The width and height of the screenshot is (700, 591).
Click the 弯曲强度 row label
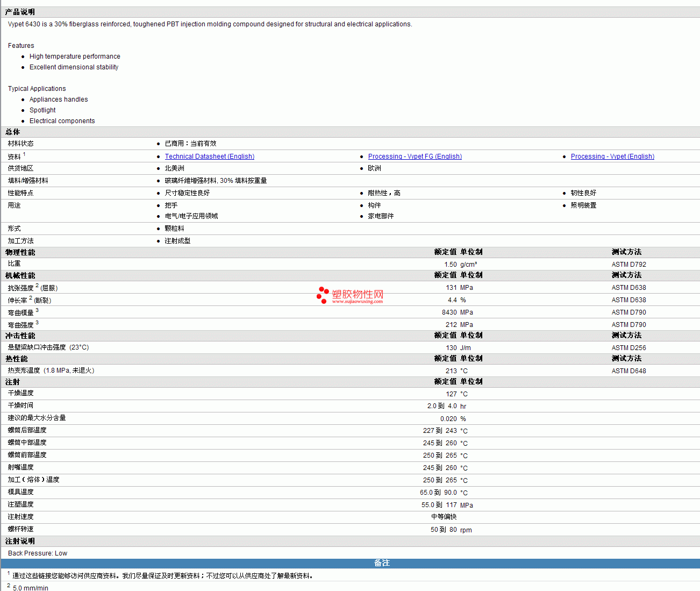(23, 325)
